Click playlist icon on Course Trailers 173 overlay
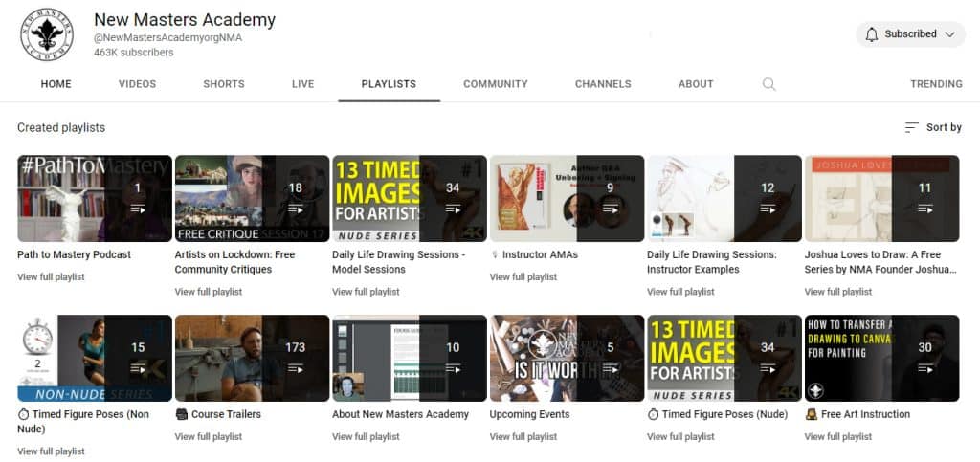 pos(296,369)
